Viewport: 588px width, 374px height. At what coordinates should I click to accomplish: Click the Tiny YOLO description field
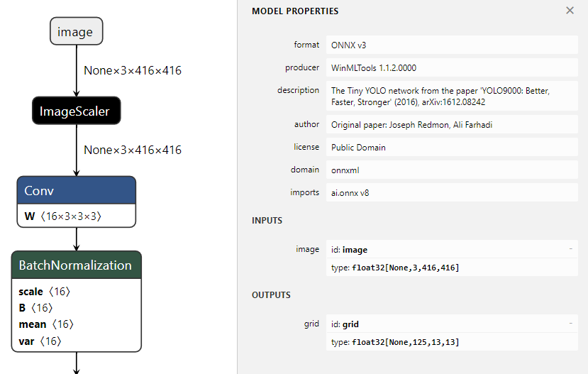[x=452, y=97]
